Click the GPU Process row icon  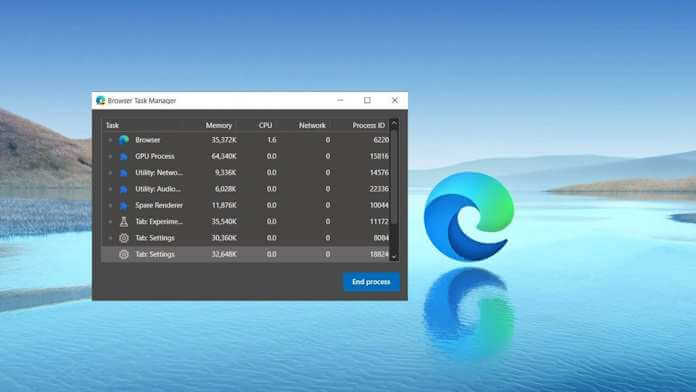coord(124,156)
